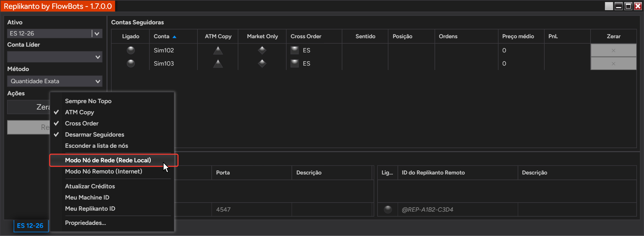Click ES label in Sim103 Cross Order
This screenshot has height=236, width=644.
click(307, 64)
